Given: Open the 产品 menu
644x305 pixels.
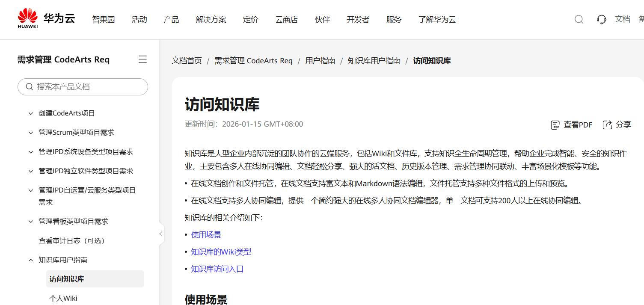Looking at the screenshot, I should (171, 19).
